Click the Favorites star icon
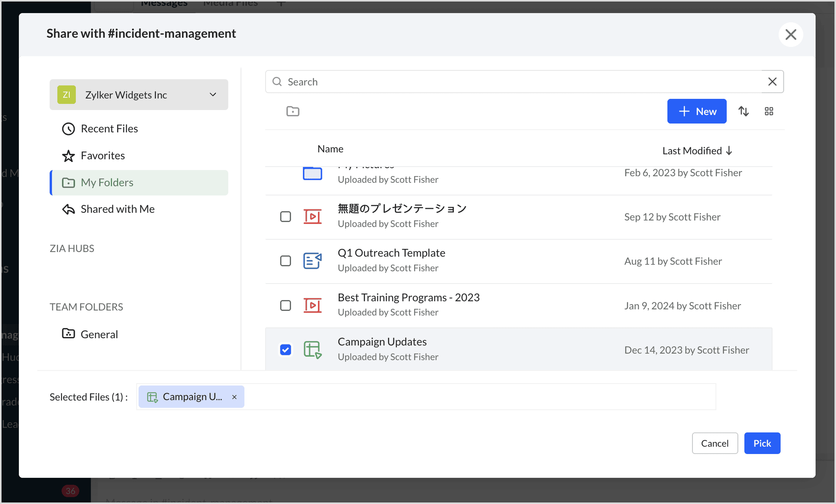 [x=69, y=156]
